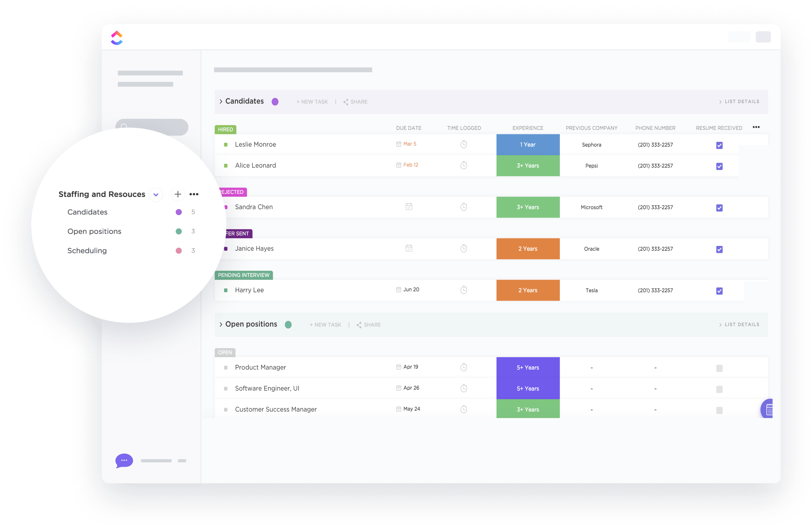Open the chat bubble icon
Screen dimensions: 812x525
[x=124, y=461]
